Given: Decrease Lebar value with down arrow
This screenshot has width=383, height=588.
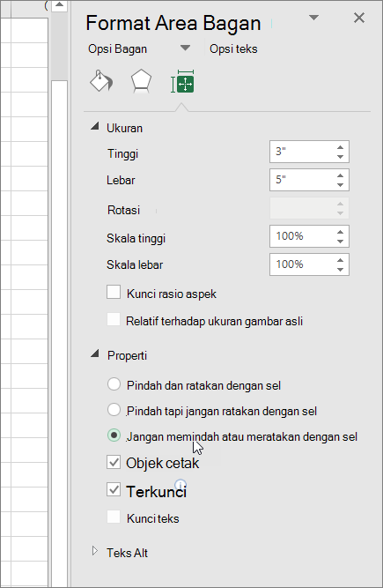Looking at the screenshot, I should [340, 185].
